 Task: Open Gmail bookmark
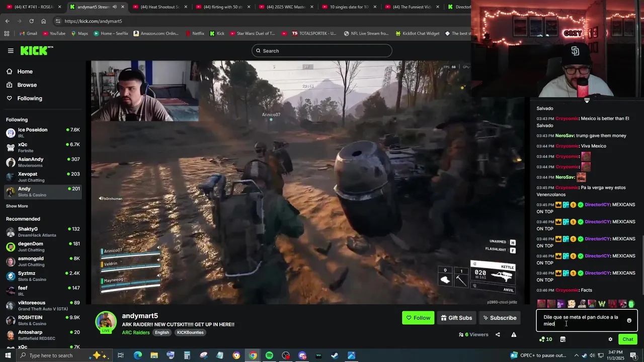tap(27, 34)
